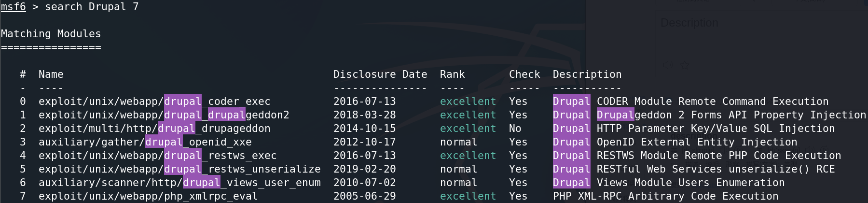Click 'normal' rank of drupal_openid_xxe row
The height and width of the screenshot is (203, 868).
[458, 142]
